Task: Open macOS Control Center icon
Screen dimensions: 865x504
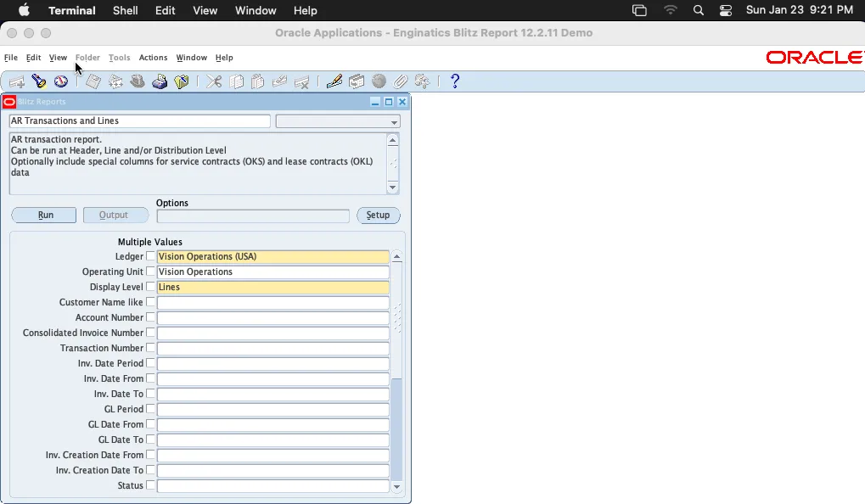Action: point(726,10)
